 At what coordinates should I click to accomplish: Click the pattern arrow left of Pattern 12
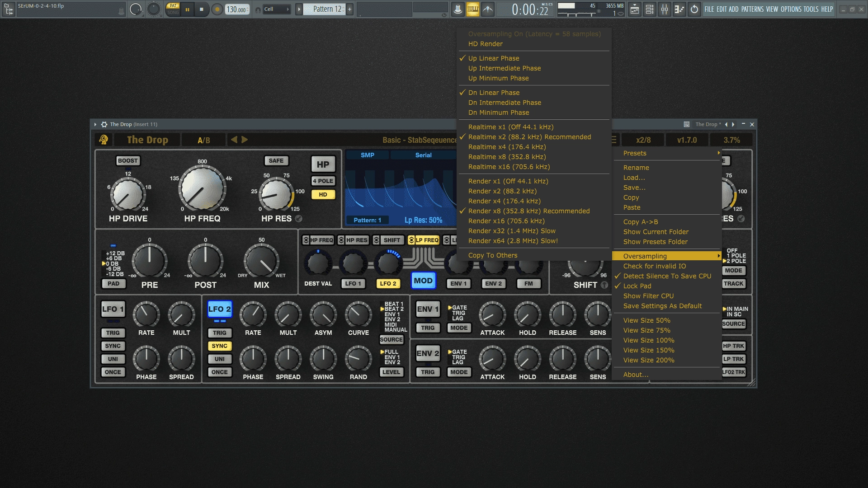coord(299,9)
